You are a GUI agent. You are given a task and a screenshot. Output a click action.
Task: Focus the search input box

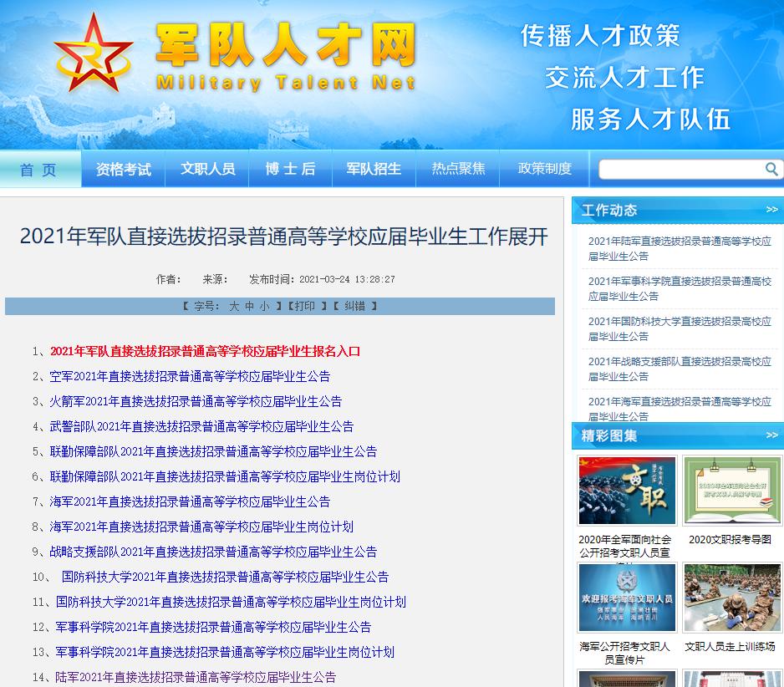[x=682, y=169]
